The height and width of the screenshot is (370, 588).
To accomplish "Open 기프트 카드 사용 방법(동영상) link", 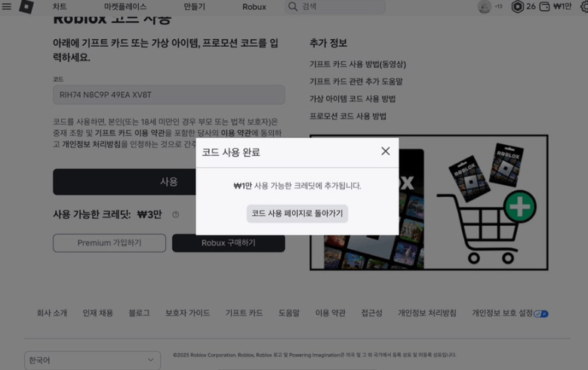I will click(358, 64).
